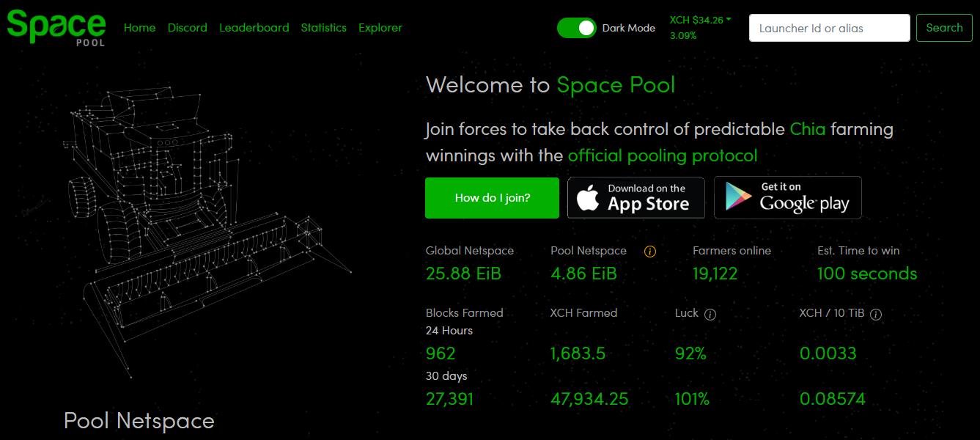Follow the Chia link in the tagline
The width and height of the screenshot is (980, 440).
click(x=808, y=130)
